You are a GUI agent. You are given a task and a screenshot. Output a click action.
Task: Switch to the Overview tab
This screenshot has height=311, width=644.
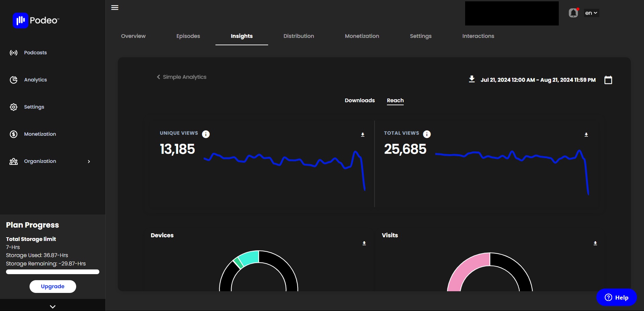(x=133, y=36)
